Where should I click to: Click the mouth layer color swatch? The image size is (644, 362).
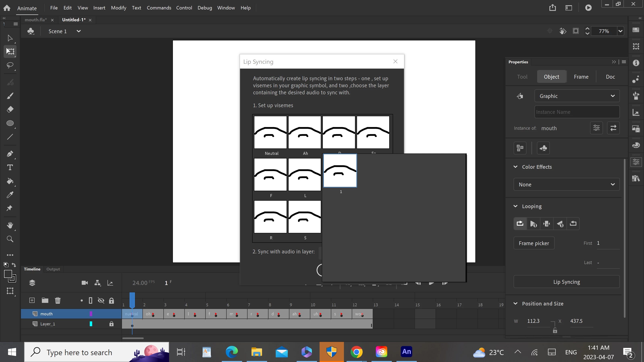click(x=91, y=314)
